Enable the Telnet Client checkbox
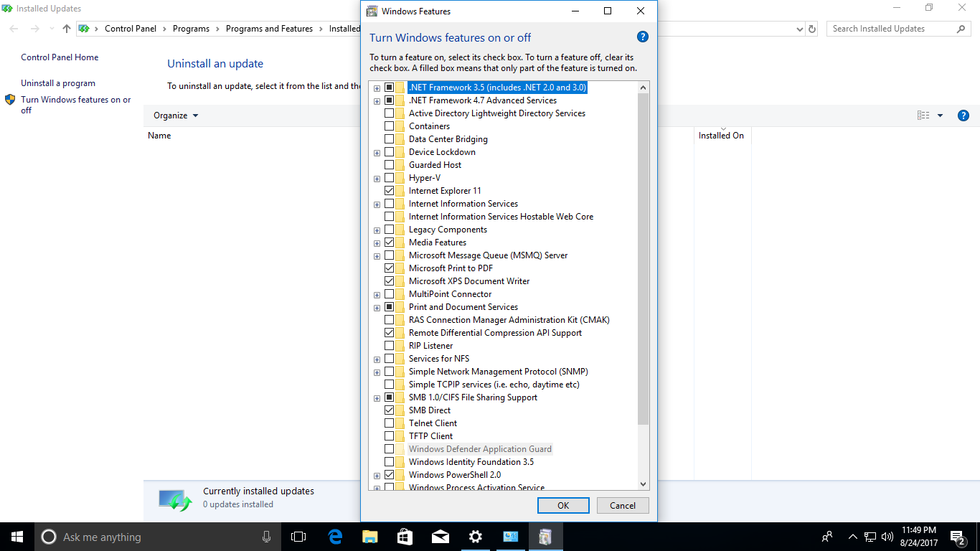 390,423
